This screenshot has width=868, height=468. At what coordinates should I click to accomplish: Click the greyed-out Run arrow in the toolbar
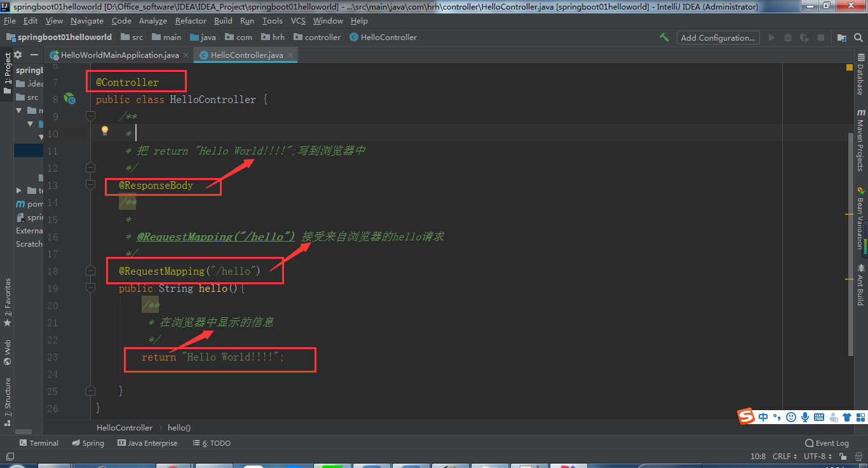(x=772, y=38)
